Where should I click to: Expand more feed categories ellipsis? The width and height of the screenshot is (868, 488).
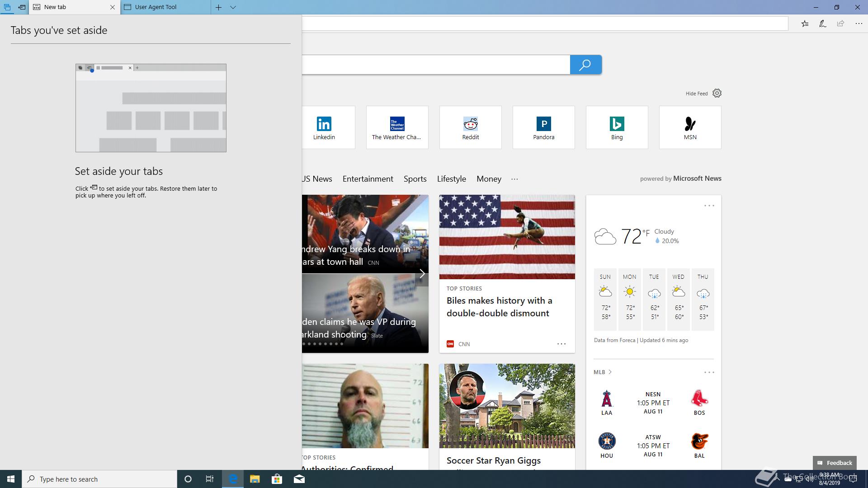pos(514,179)
